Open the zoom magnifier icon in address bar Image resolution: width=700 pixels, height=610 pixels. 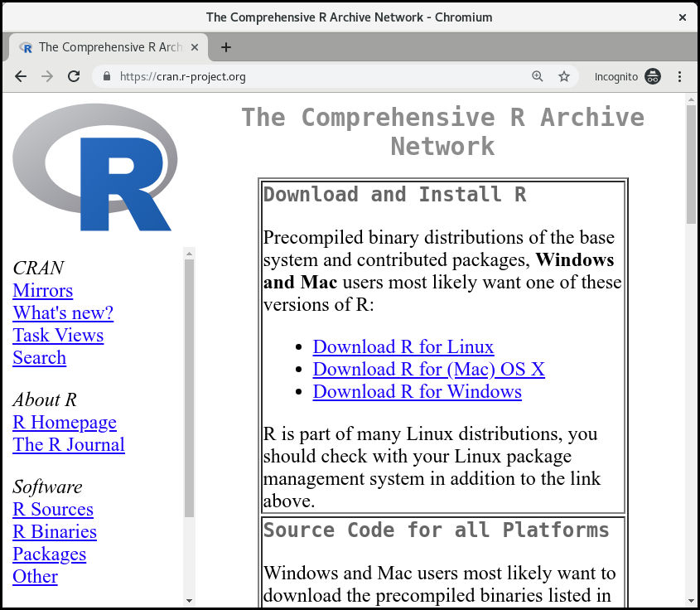click(x=538, y=76)
